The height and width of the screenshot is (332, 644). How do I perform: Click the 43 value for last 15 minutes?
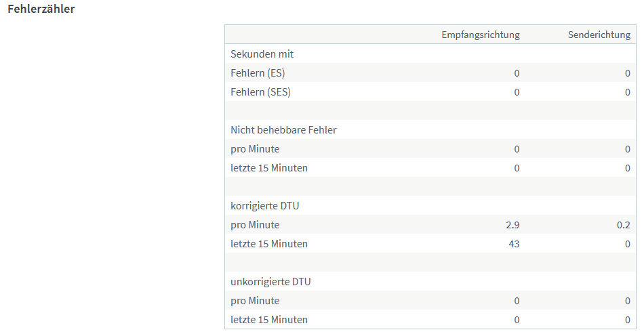(x=515, y=244)
